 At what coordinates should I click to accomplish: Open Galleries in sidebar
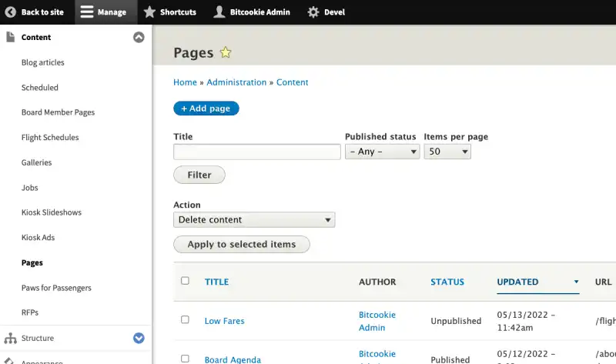tap(36, 162)
